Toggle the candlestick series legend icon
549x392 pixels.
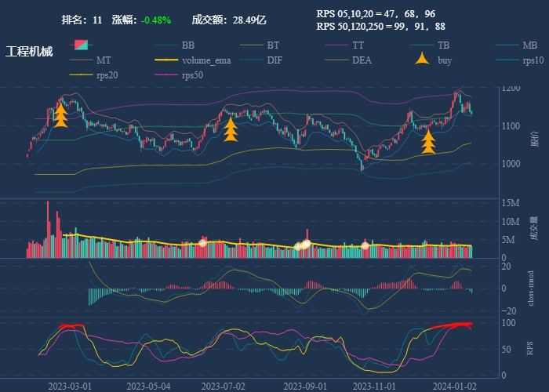click(x=82, y=45)
